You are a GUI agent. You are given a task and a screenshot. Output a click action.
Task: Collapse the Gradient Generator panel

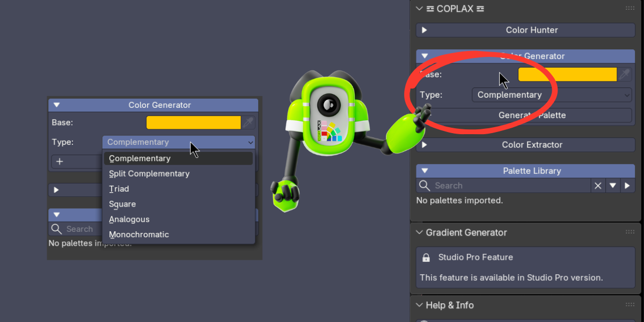419,232
